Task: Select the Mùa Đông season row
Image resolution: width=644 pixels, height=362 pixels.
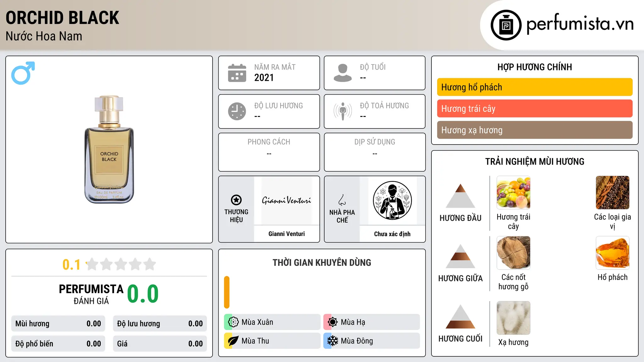Action: click(x=371, y=341)
